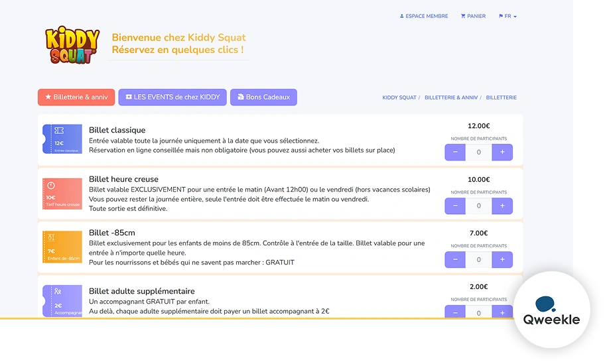Click the BILLETTERIE breadcrumb
The height and width of the screenshot is (364, 605).
[x=502, y=97]
